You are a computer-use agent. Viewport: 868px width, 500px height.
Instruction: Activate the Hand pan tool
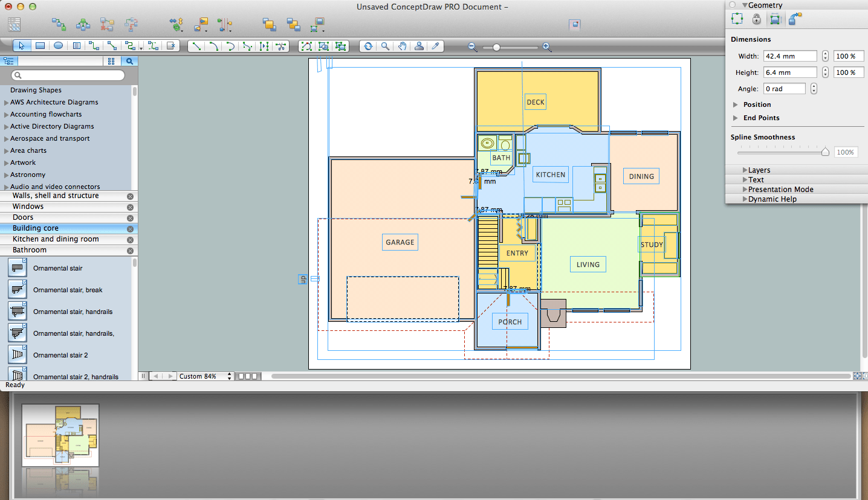401,45
